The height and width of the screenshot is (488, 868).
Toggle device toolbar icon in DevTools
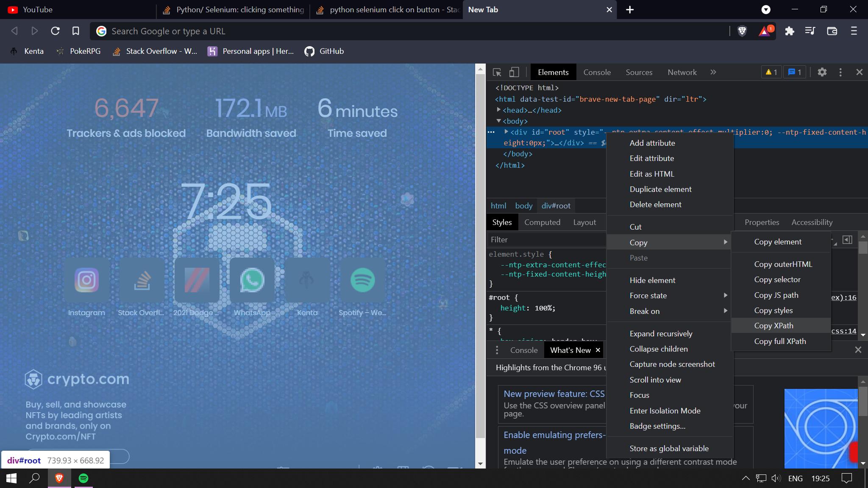click(x=514, y=72)
